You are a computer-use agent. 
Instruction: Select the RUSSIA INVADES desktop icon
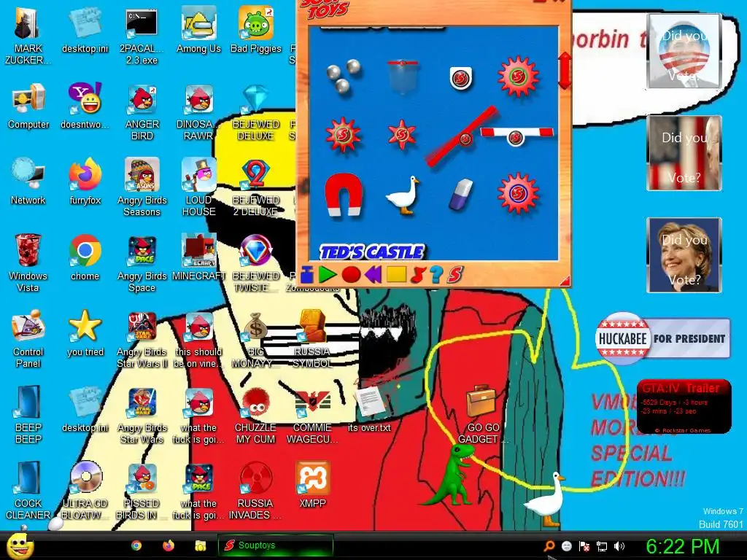pos(256,491)
